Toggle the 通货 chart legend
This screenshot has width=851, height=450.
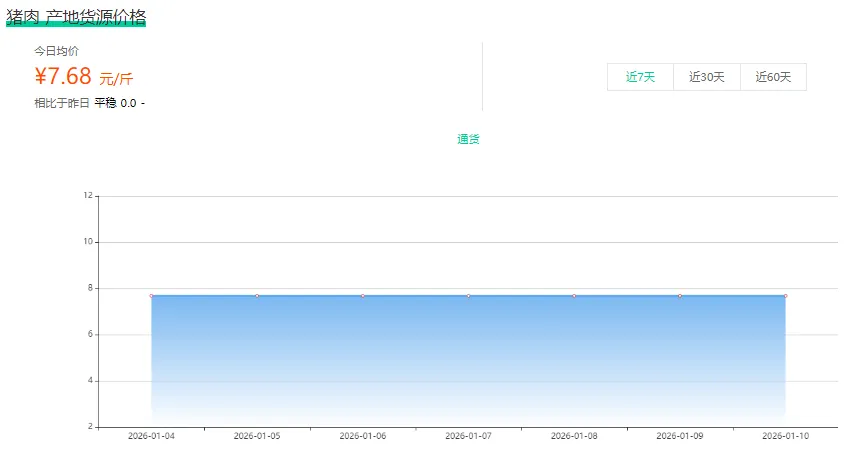(468, 140)
